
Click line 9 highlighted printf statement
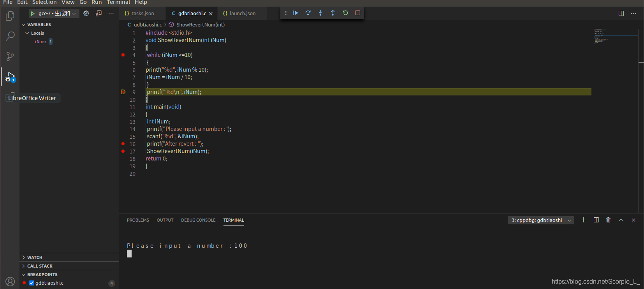[174, 92]
